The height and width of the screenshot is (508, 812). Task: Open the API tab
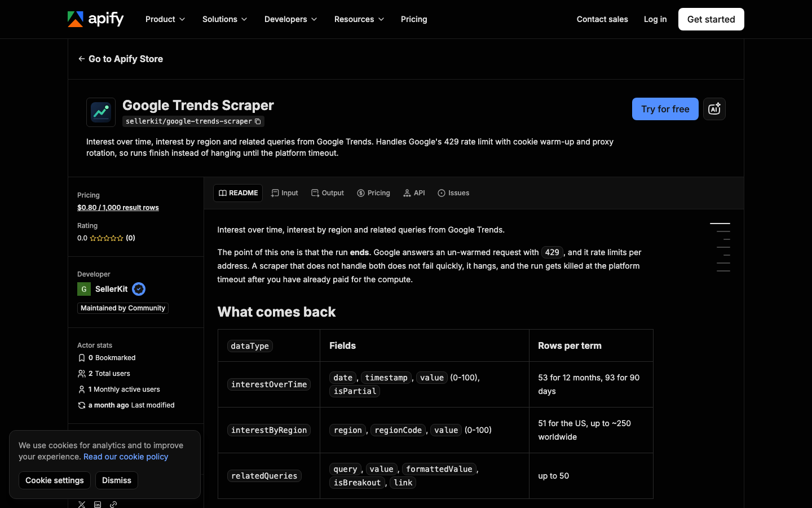pyautogui.click(x=414, y=193)
